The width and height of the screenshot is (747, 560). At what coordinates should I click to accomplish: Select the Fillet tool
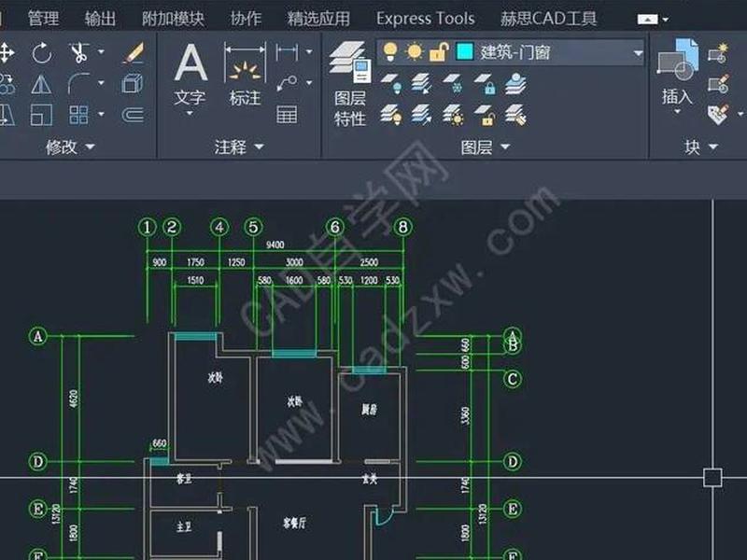[79, 84]
